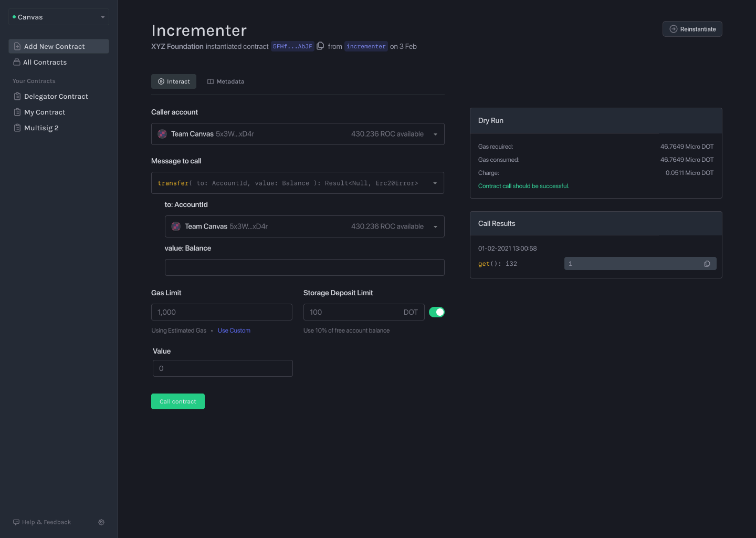
Task: Copy the get() call result value
Action: 707,263
